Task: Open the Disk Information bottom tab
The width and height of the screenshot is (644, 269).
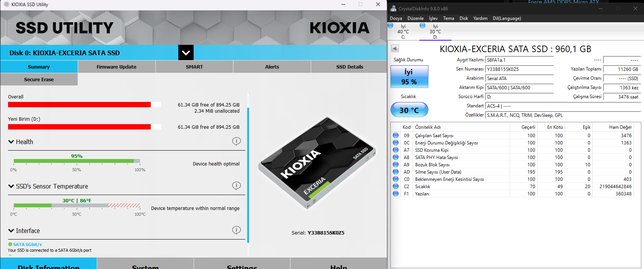Action: (x=49, y=264)
